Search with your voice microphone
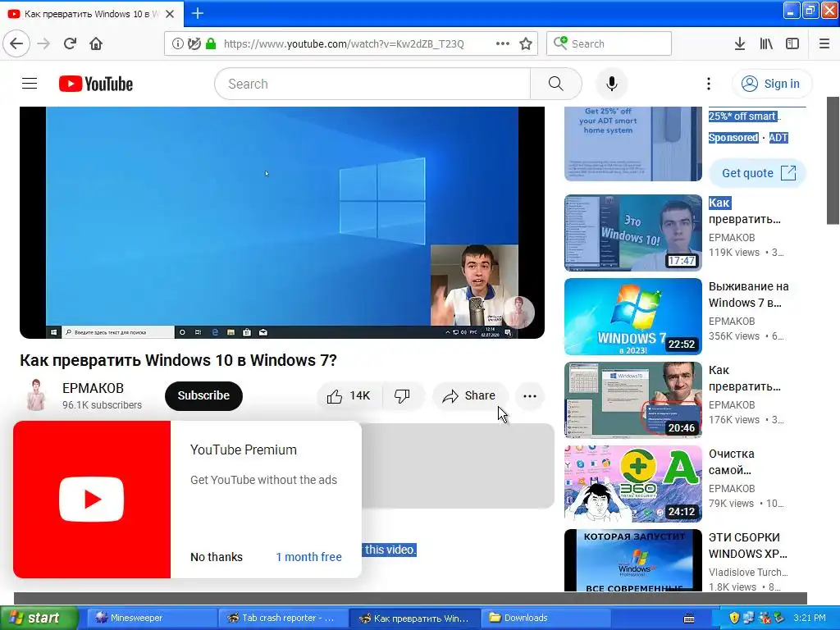This screenshot has height=630, width=840. (x=611, y=84)
